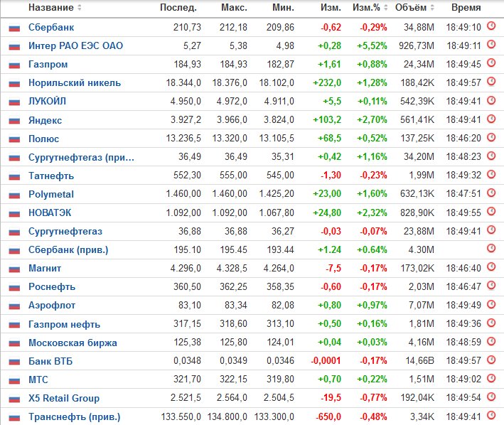
Task: Open the НОВАТЭК stock link
Action: (50, 212)
